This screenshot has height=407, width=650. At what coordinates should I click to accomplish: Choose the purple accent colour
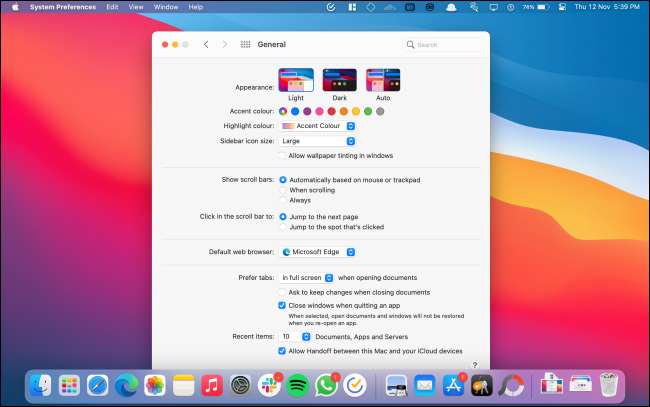307,111
